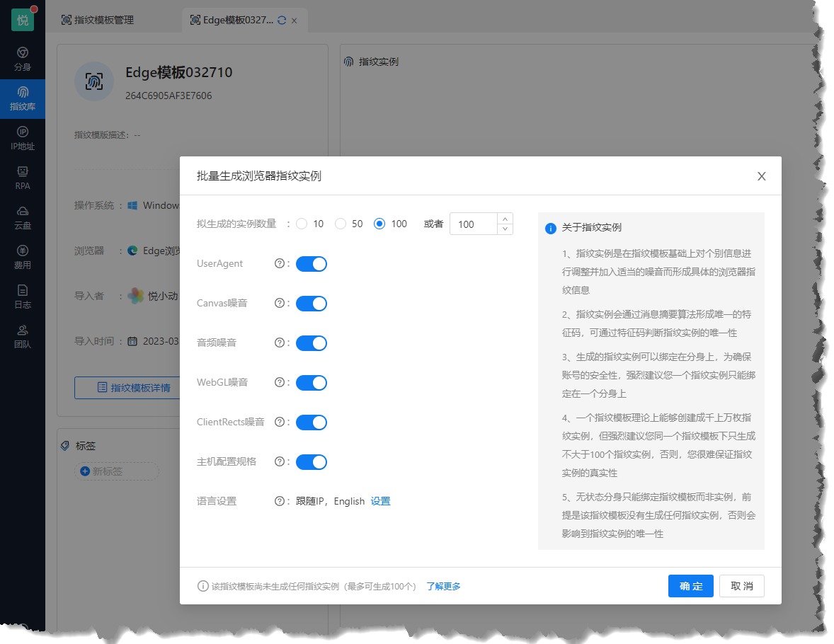Switch to the 指纹模板管理 tab

98,21
